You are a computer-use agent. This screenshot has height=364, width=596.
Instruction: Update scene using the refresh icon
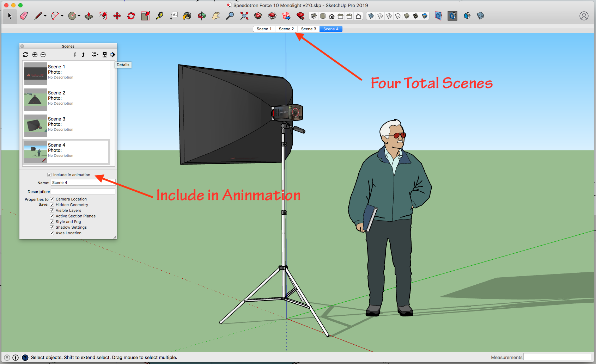[x=25, y=55]
